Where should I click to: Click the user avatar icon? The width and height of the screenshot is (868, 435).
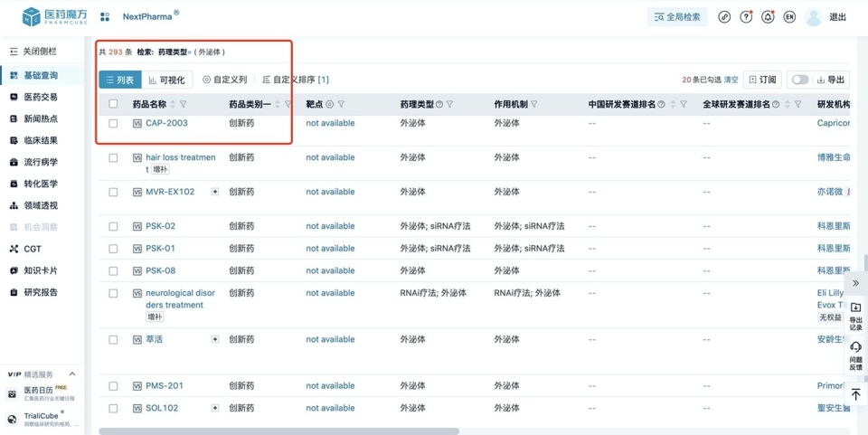pyautogui.click(x=814, y=17)
